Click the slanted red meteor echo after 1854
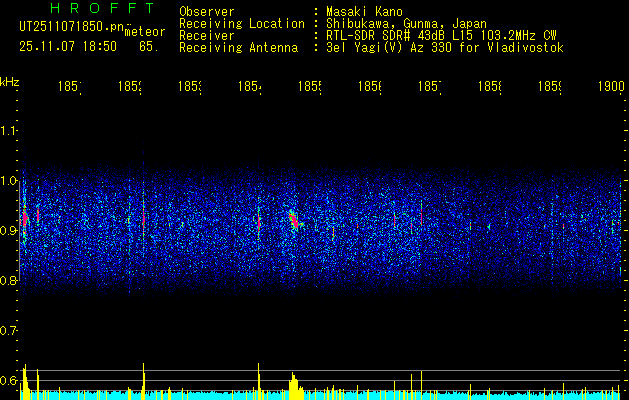Screen dimensions: 629x400 pyautogui.click(x=294, y=220)
